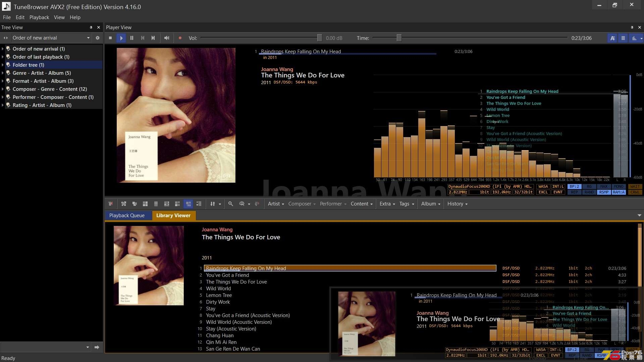
Task: Skip to the previous track
Action: [x=143, y=38]
